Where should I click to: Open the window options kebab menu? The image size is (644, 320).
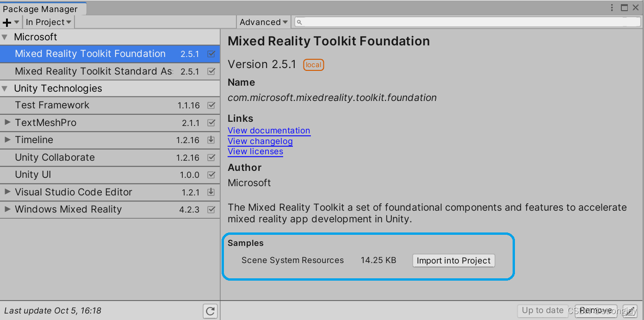click(612, 7)
